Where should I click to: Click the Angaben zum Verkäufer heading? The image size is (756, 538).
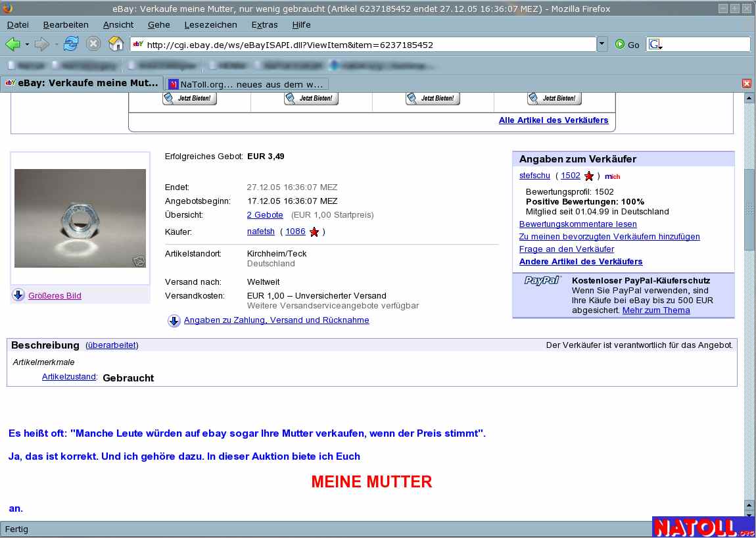click(578, 159)
